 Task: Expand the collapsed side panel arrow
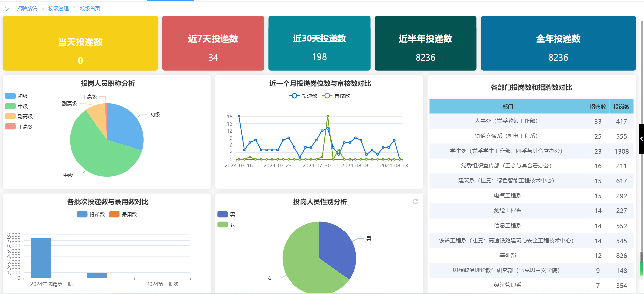pos(641,139)
